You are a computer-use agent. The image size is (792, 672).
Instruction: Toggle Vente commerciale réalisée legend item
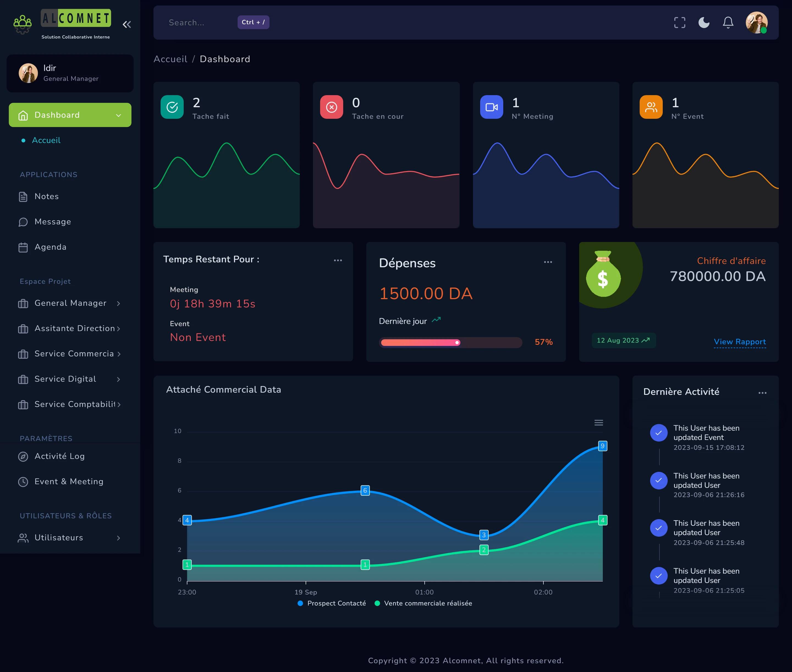click(424, 603)
